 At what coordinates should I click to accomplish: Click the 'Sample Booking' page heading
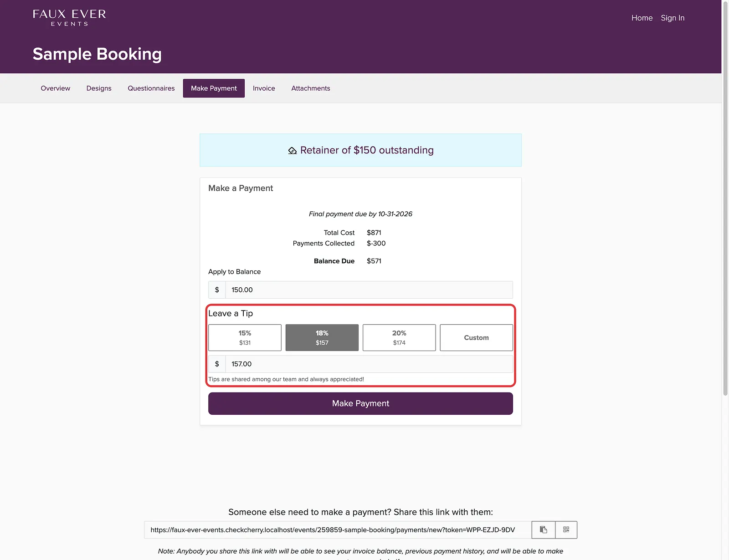(97, 54)
